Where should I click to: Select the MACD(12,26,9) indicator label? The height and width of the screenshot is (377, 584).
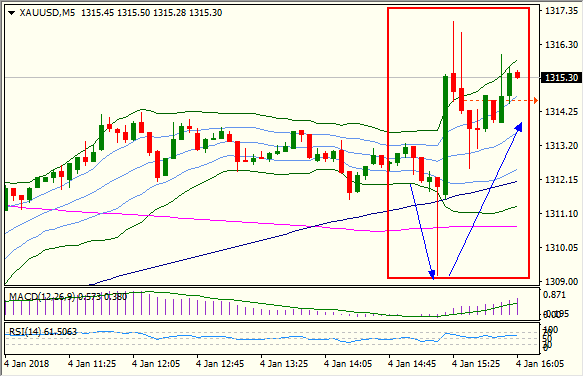pyautogui.click(x=42, y=297)
